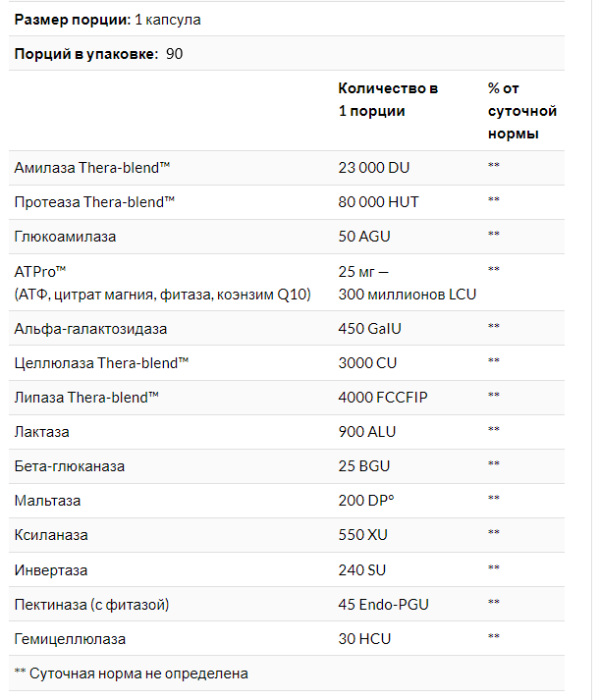This screenshot has width=600, height=700.
Task: Click the blue asterisks in the Липаза row
Action: pos(494,397)
